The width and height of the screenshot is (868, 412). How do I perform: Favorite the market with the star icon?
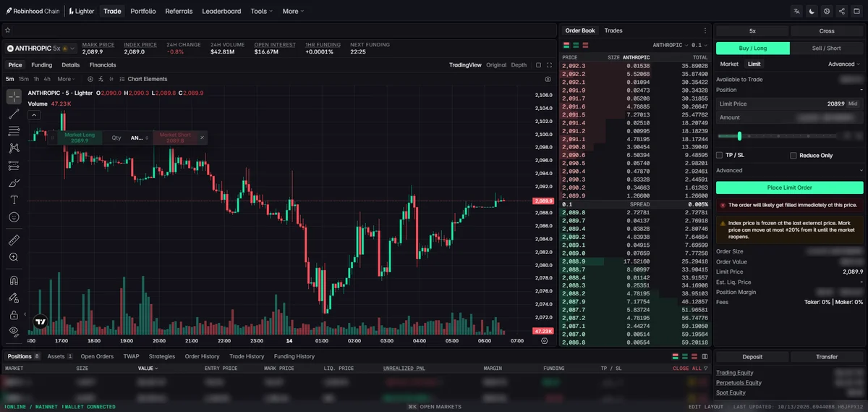(x=7, y=30)
